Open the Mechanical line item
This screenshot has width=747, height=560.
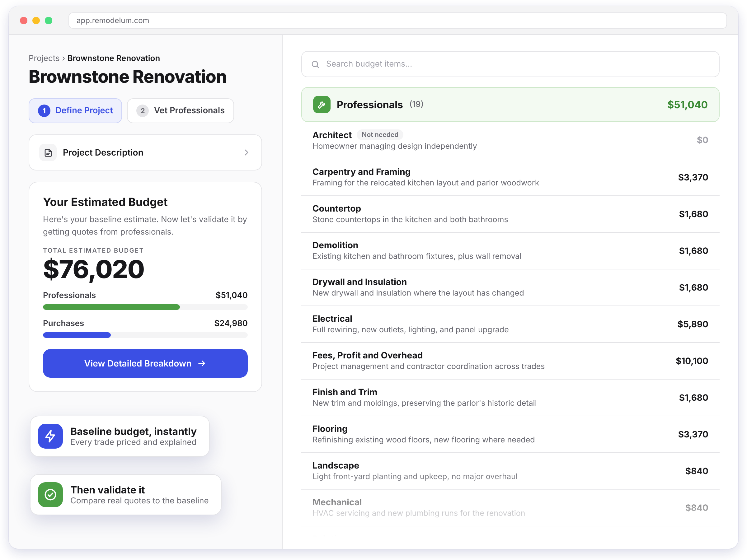pyautogui.click(x=510, y=508)
